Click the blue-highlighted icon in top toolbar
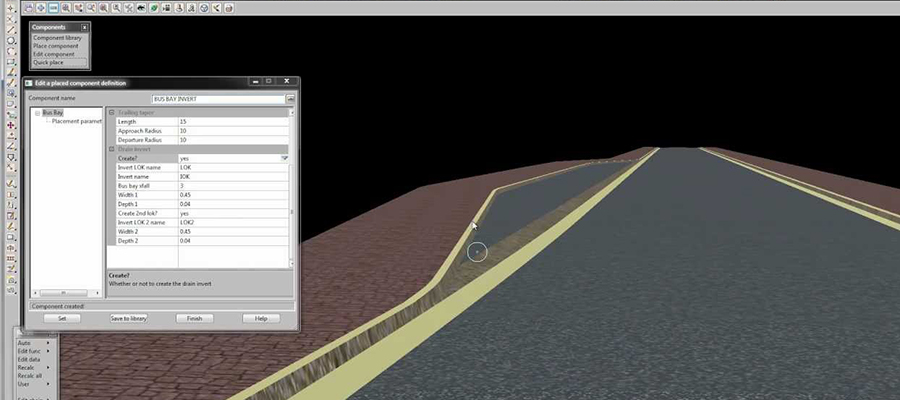 pyautogui.click(x=53, y=8)
